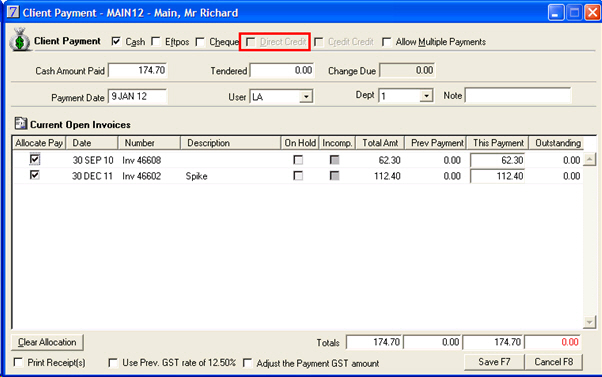Edit This Payment field for Inv 46602
The image size is (602, 377).
pyautogui.click(x=497, y=176)
